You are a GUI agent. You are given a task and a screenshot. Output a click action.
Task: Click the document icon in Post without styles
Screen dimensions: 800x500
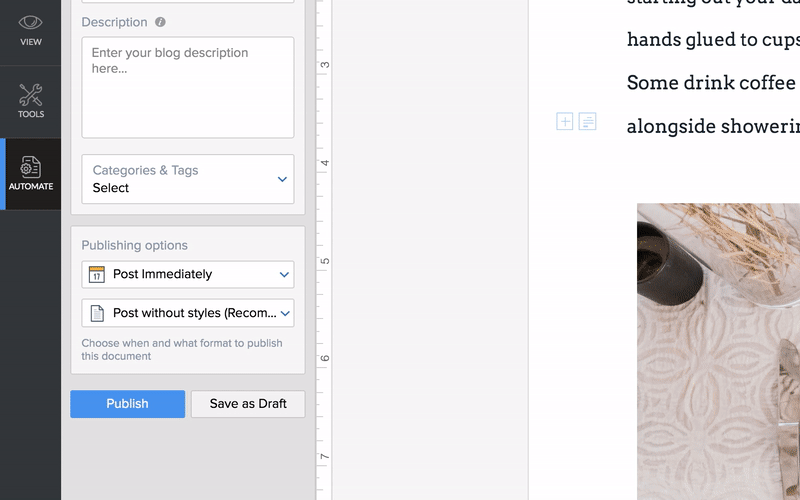point(97,313)
